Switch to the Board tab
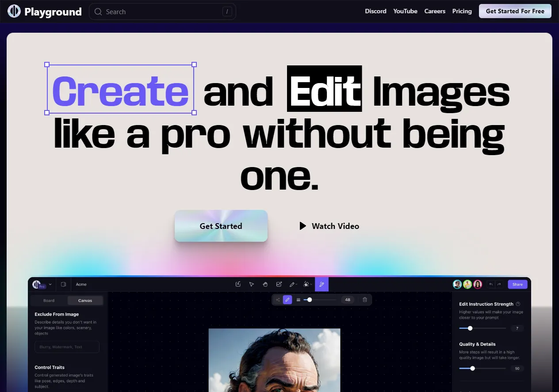Image resolution: width=559 pixels, height=392 pixels. (x=49, y=301)
